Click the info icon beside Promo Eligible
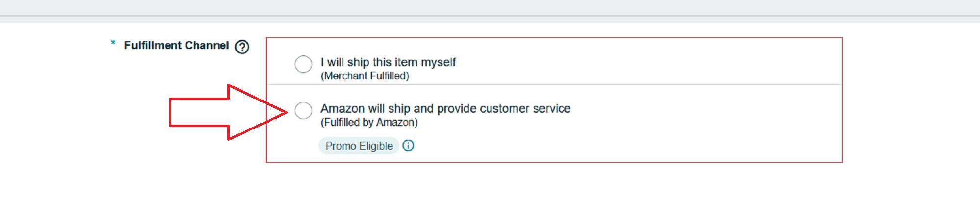 pos(408,146)
